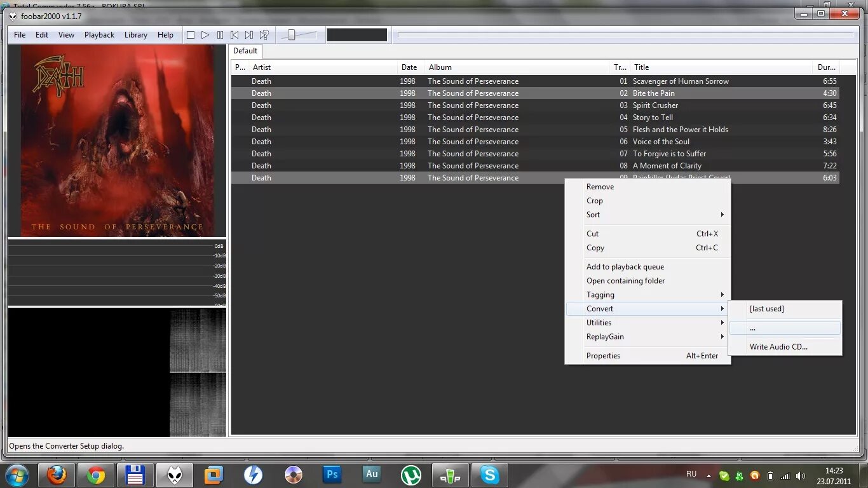Expand the ReplayGain submenu
The image size is (868, 488).
(648, 337)
